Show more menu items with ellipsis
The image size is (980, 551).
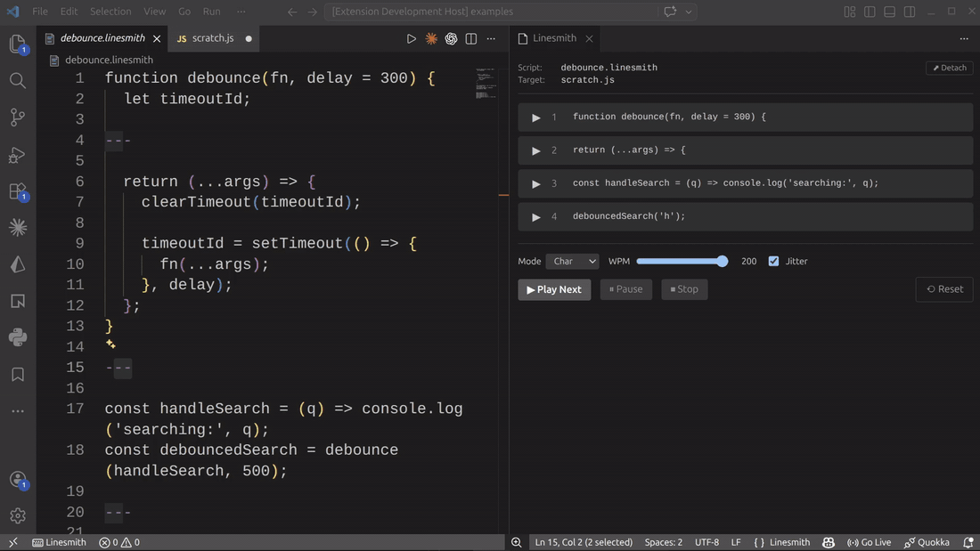[241, 12]
